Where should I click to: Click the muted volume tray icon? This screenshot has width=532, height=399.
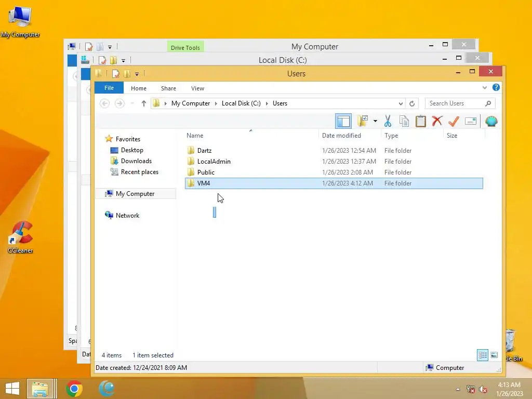(x=483, y=389)
